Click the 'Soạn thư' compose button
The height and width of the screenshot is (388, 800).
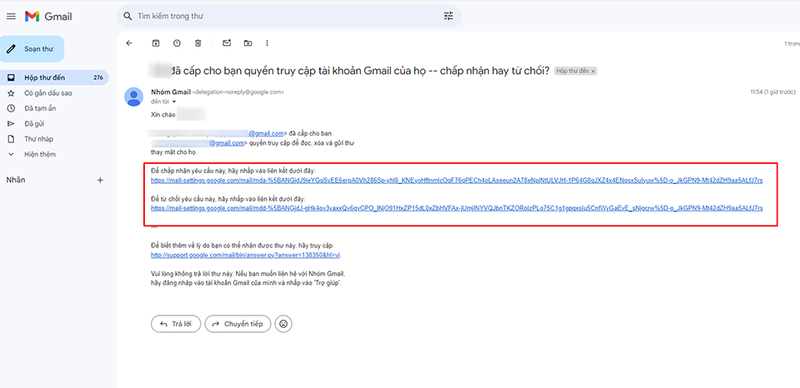coord(32,49)
